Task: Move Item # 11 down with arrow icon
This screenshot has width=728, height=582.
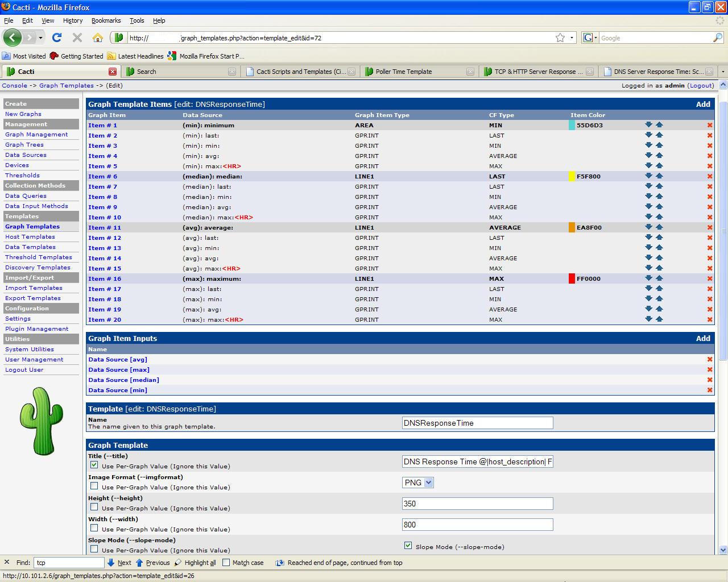Action: coord(648,227)
